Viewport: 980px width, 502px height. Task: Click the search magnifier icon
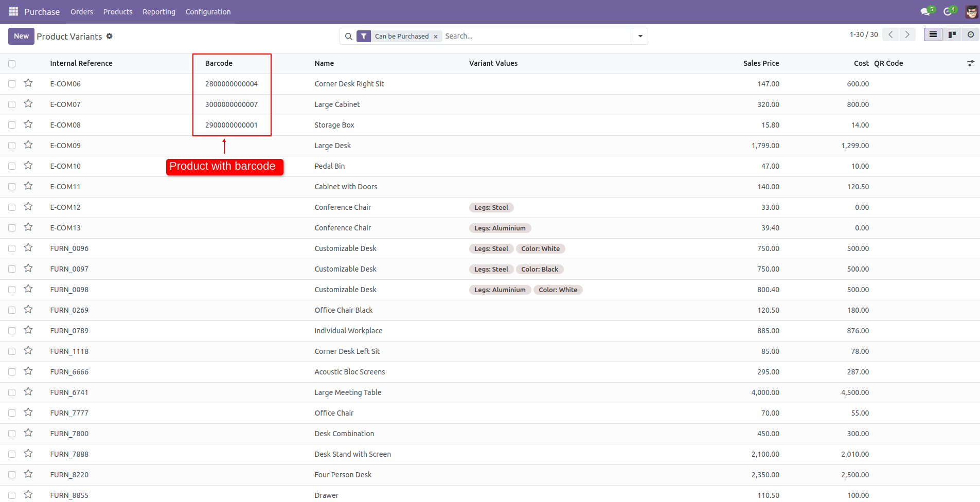click(348, 37)
